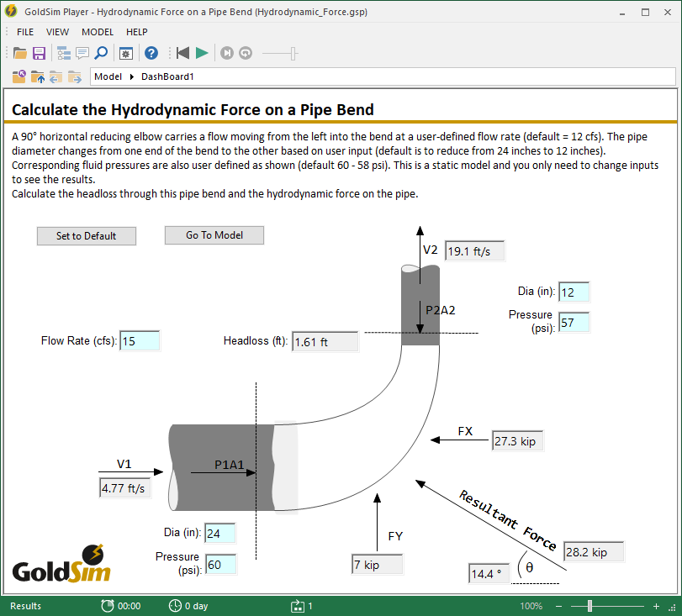The width and height of the screenshot is (682, 616).
Task: Reset the simulation with the rewind icon
Action: [182, 53]
